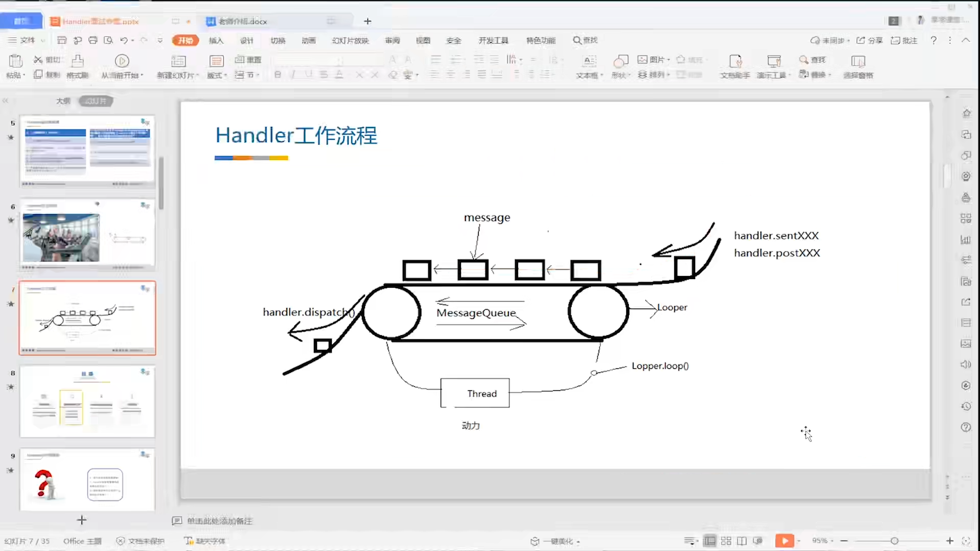Image resolution: width=980 pixels, height=551 pixels.
Task: Click the add slide plus button
Action: tap(82, 520)
